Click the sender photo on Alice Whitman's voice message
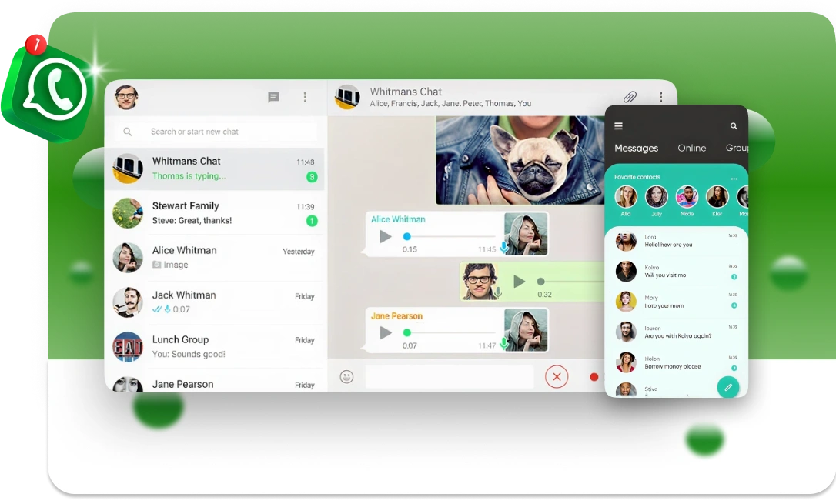The image size is (836, 504). pos(526,233)
